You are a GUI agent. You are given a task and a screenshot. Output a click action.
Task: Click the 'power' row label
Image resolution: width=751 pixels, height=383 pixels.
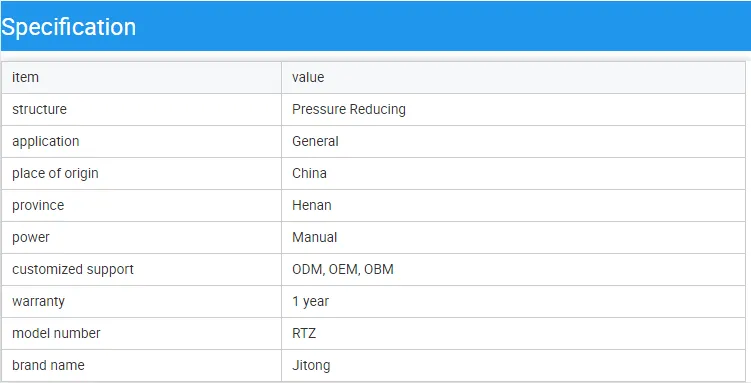pyautogui.click(x=31, y=237)
